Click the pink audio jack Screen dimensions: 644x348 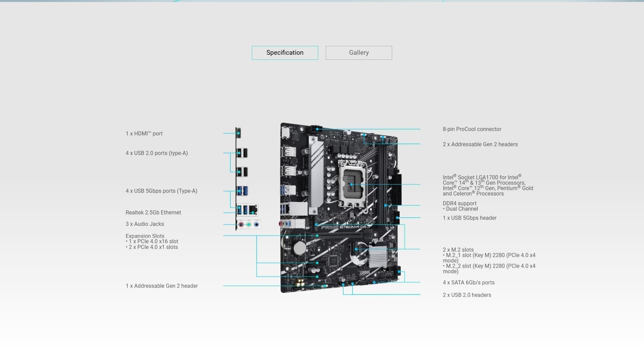241,224
